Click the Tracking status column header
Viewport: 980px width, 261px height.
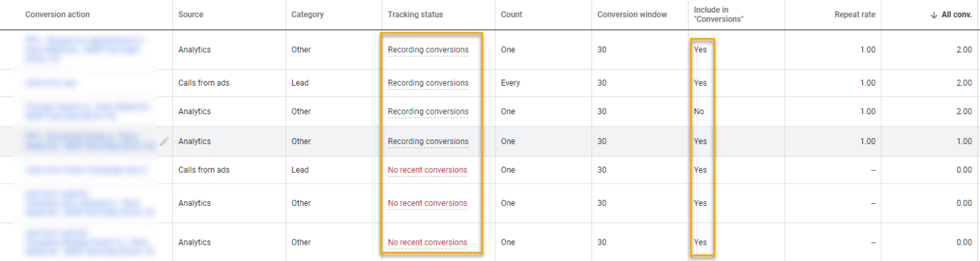pos(415,14)
